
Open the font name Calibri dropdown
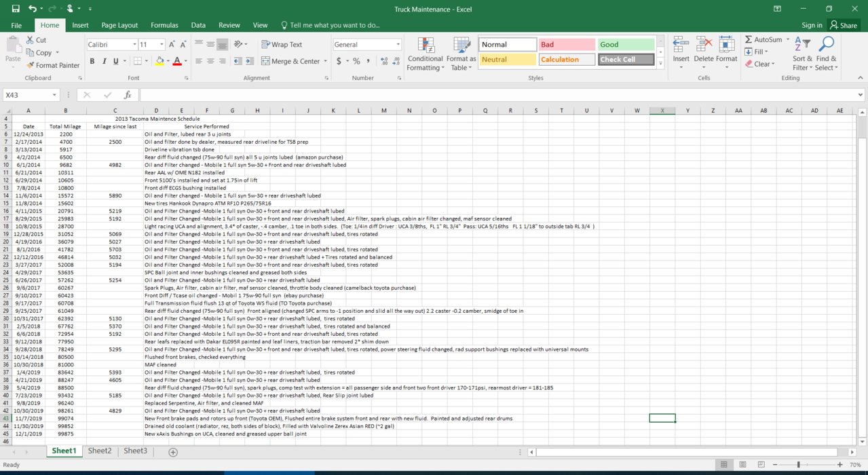coord(134,44)
